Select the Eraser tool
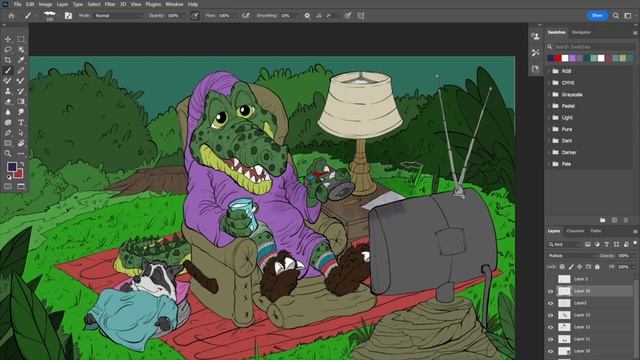640x360 pixels. point(8,102)
